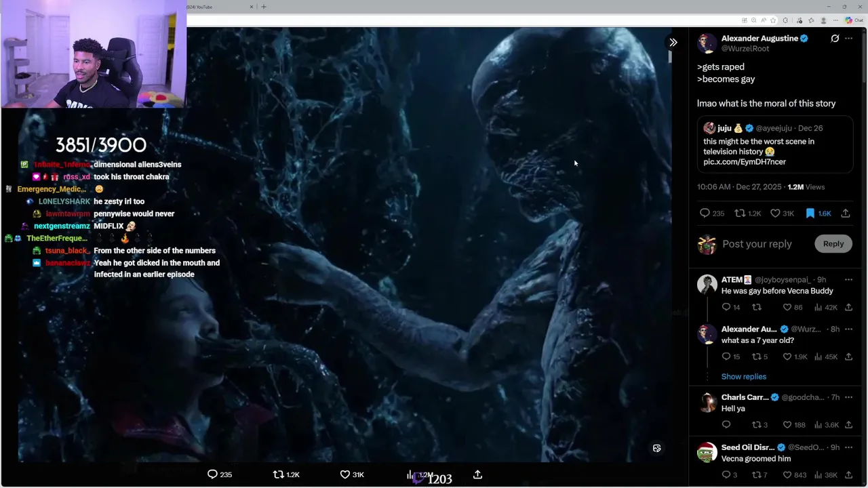Viewport: 868px width, 488px height.
Task: Repost ATEM's reply
Action: point(757,307)
